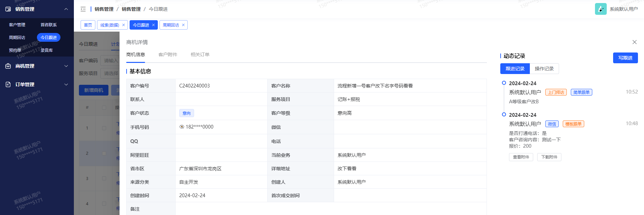Click the user avatar icon
This screenshot has height=215, width=644.
pyautogui.click(x=600, y=9)
